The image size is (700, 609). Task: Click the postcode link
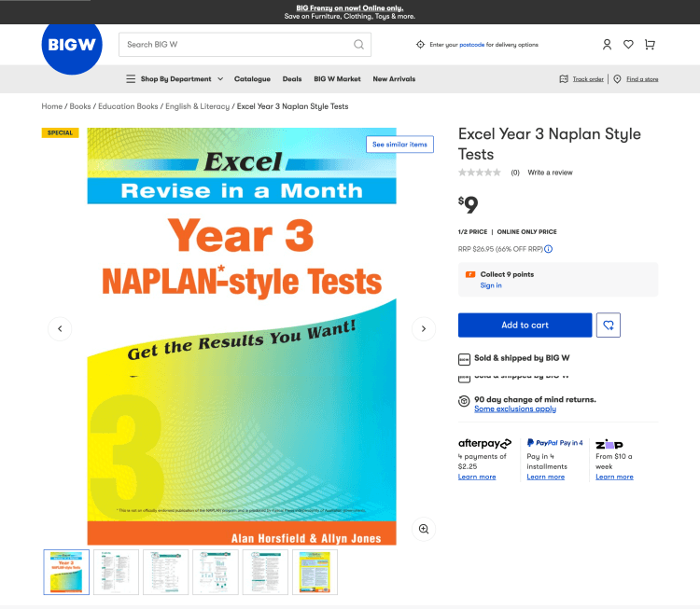[x=472, y=45]
